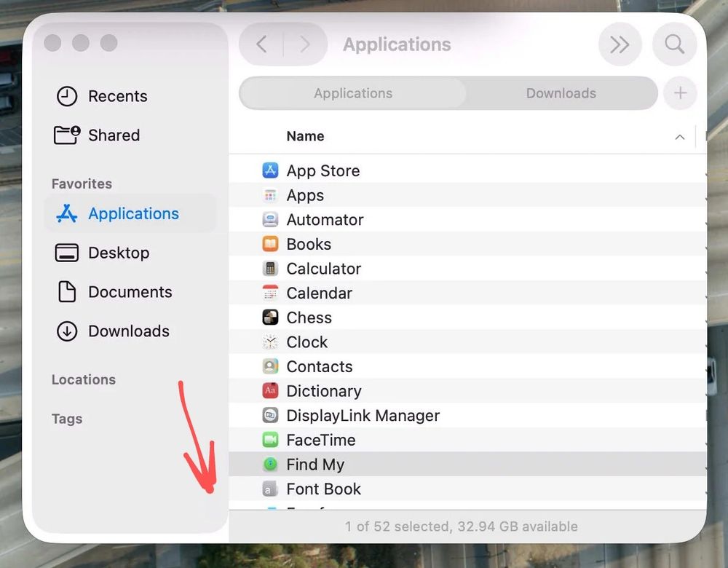Open Documents folder in the sidebar

point(130,292)
